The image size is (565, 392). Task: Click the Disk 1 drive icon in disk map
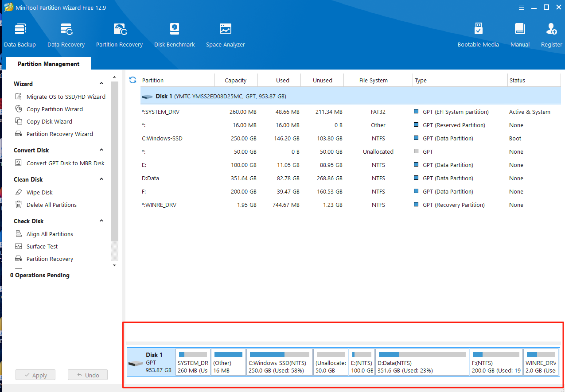[x=136, y=363]
